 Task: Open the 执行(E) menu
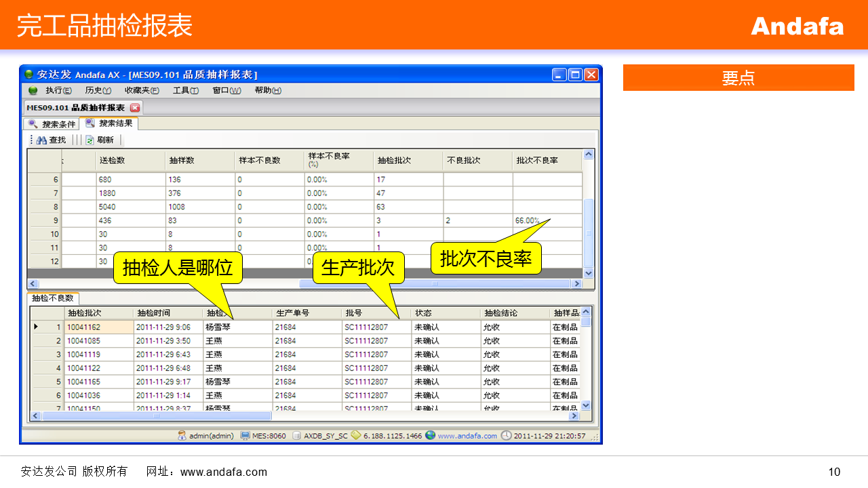pyautogui.click(x=58, y=91)
